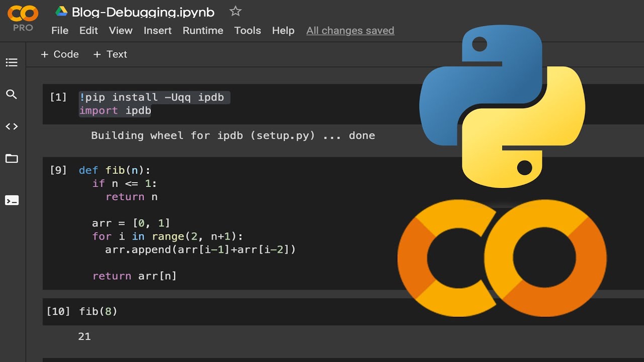Click the 'for i in range(2, n+1):' line
644x362 pixels.
[x=168, y=236]
